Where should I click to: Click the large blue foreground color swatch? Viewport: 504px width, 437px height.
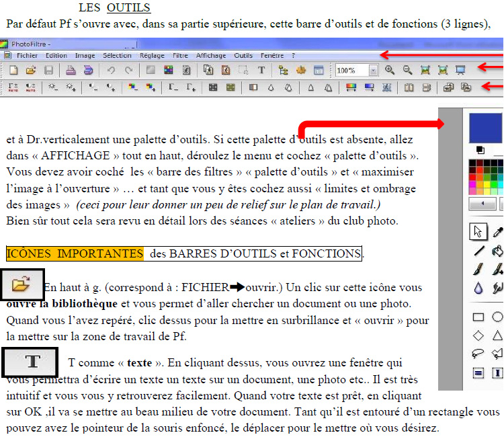click(x=487, y=127)
